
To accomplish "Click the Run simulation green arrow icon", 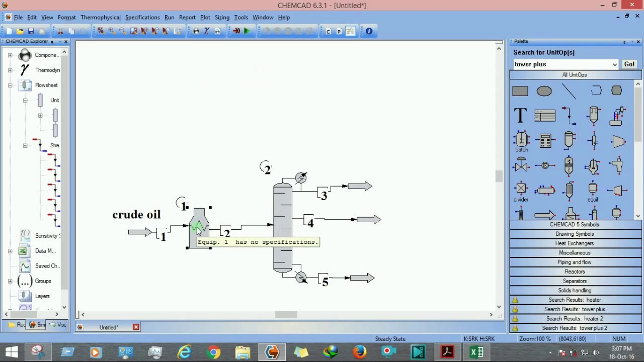I will (x=247, y=31).
